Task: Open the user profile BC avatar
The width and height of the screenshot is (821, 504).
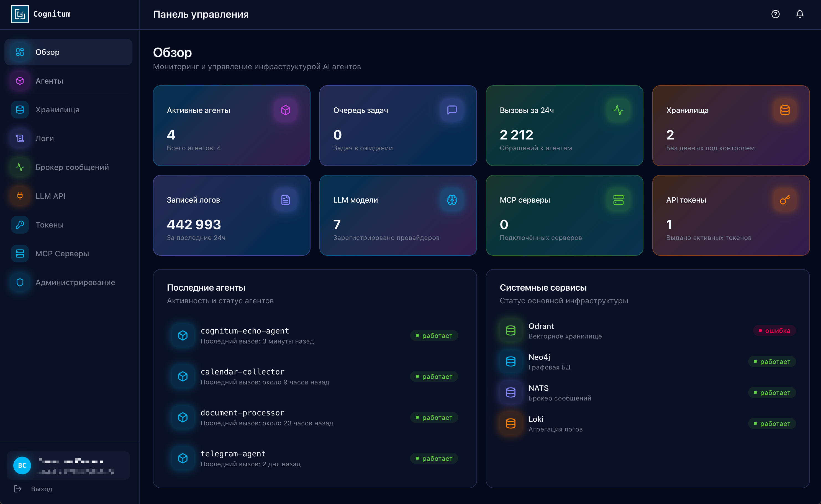Action: (22, 465)
